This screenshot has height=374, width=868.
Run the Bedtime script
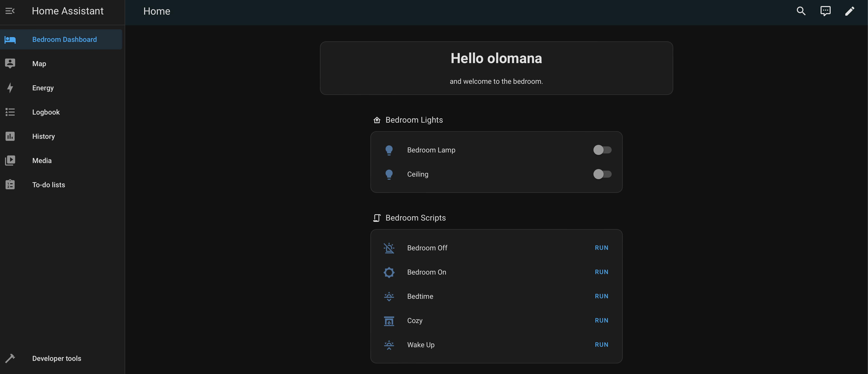pos(602,296)
